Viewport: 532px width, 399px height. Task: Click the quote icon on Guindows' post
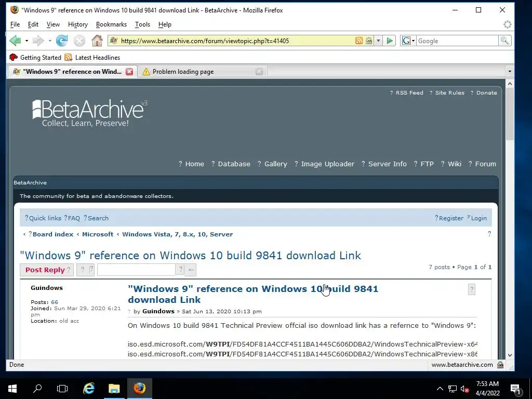(472, 289)
